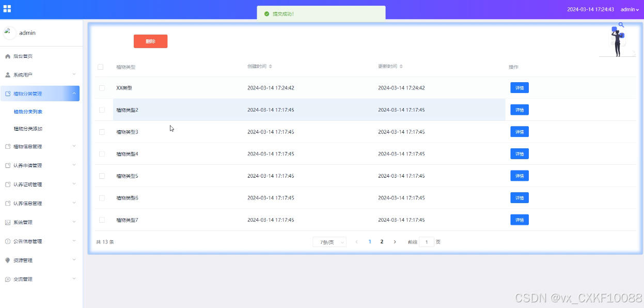
Task: Go to previous page arrow in pagination
Action: (x=356, y=242)
